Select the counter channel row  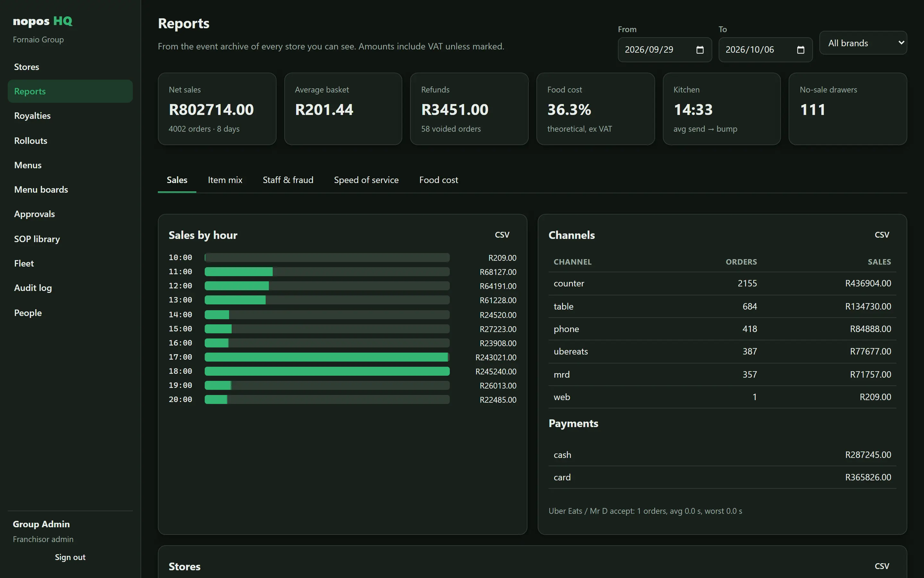pos(722,284)
